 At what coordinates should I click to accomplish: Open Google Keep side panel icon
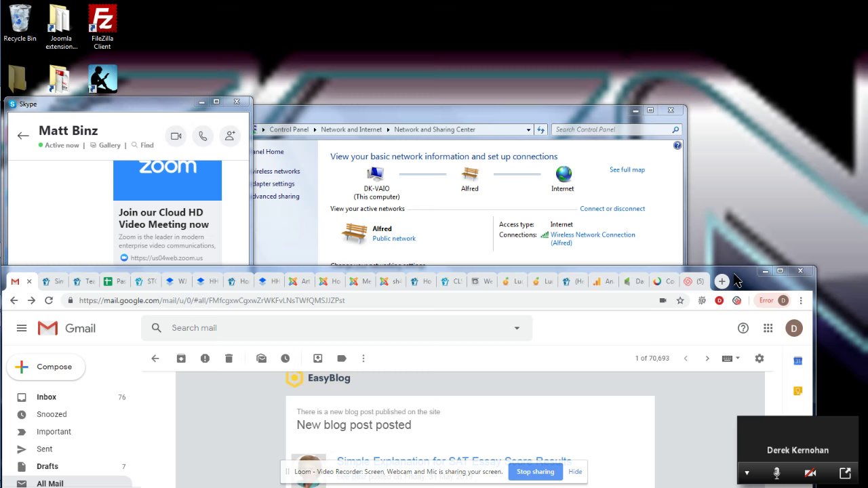[798, 391]
